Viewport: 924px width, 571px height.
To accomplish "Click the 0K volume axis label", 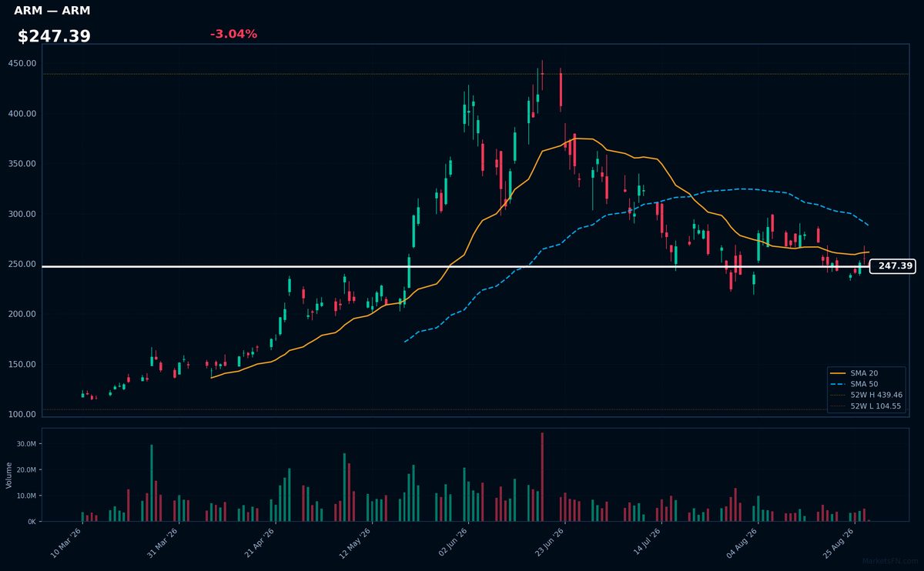I will pyautogui.click(x=32, y=522).
